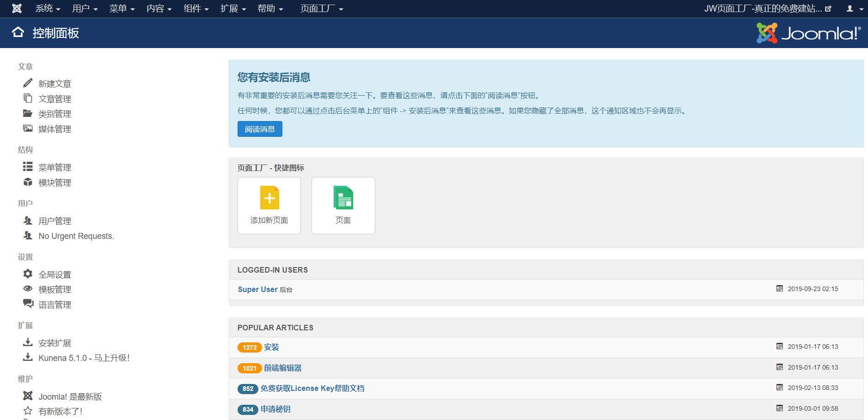Open 安装扩展 text link
Viewport: 868px width, 420px height.
[x=55, y=343]
